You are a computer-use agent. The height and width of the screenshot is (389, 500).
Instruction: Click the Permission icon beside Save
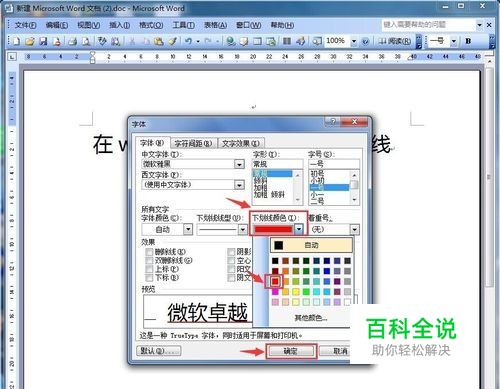point(57,41)
